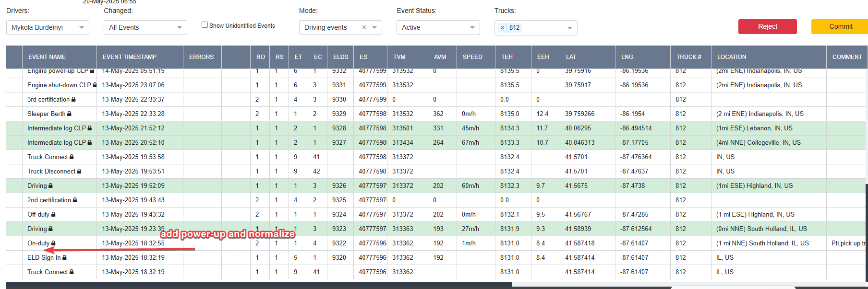
Task: Click the red Reject button
Action: [x=767, y=26]
